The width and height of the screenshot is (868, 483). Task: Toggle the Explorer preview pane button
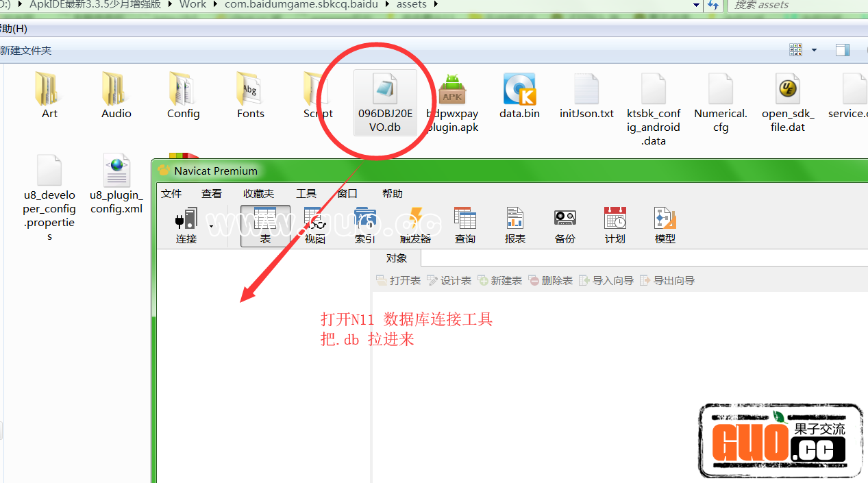tap(842, 50)
